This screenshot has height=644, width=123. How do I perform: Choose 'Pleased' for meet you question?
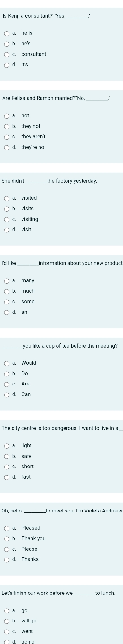coord(7,528)
